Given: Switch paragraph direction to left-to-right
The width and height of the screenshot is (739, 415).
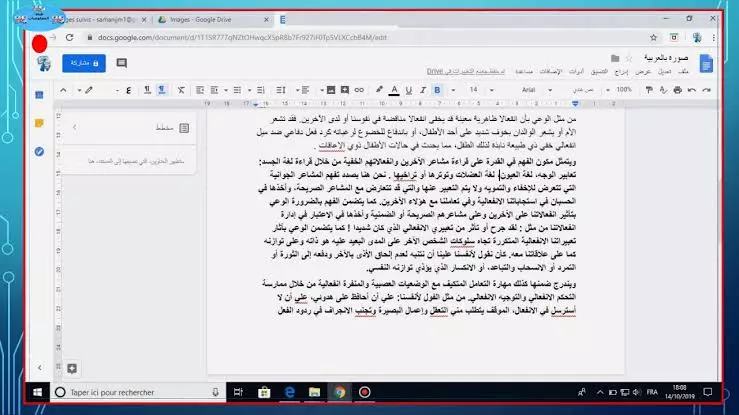Looking at the screenshot, I should pyautogui.click(x=148, y=90).
